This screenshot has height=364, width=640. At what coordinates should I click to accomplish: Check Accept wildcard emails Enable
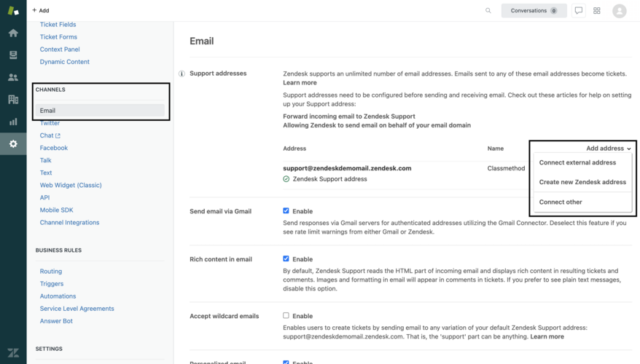[x=286, y=315]
